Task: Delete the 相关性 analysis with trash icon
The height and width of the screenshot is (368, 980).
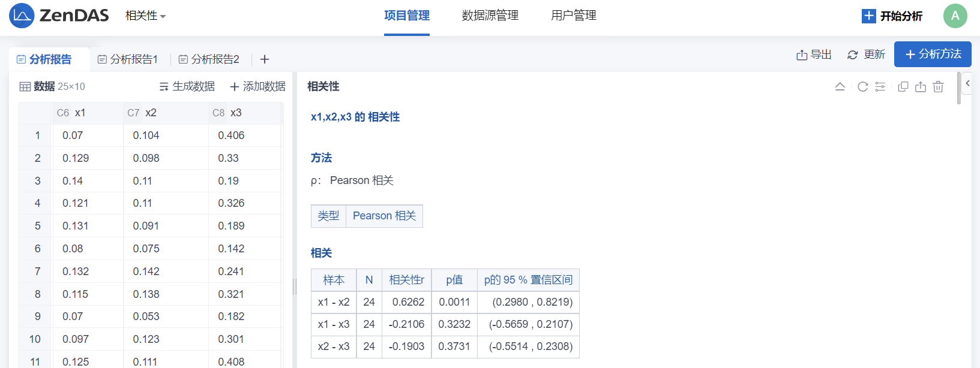Action: pos(939,87)
